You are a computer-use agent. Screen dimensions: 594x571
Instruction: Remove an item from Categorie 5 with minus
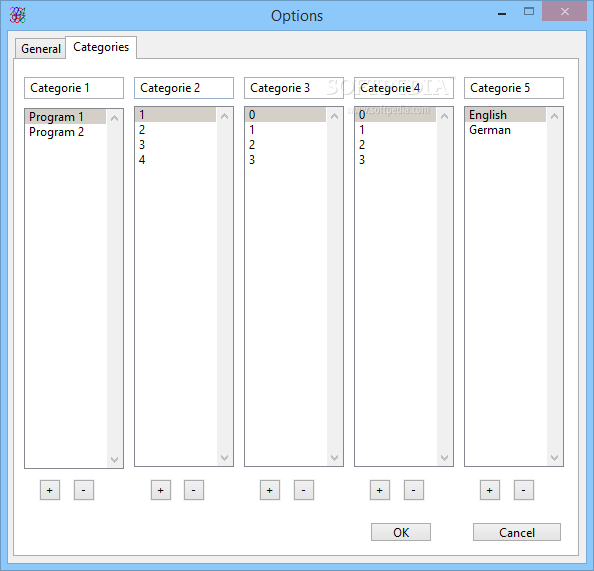click(x=524, y=490)
